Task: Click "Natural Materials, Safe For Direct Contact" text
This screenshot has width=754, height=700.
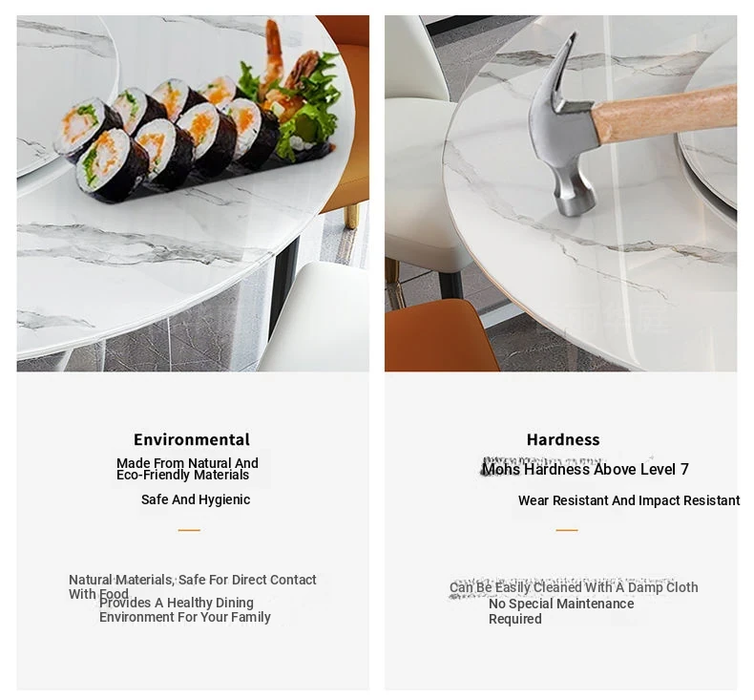Action: (193, 580)
